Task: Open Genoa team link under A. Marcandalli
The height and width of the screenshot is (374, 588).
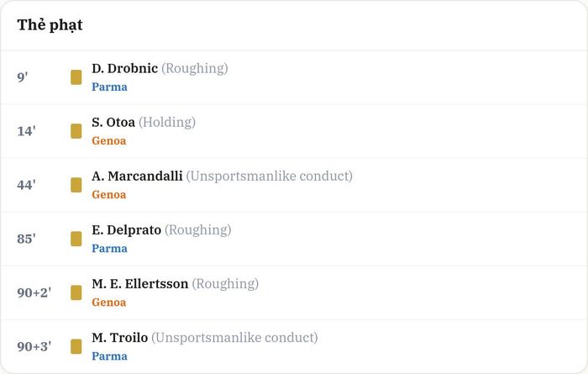Action: pos(109,195)
